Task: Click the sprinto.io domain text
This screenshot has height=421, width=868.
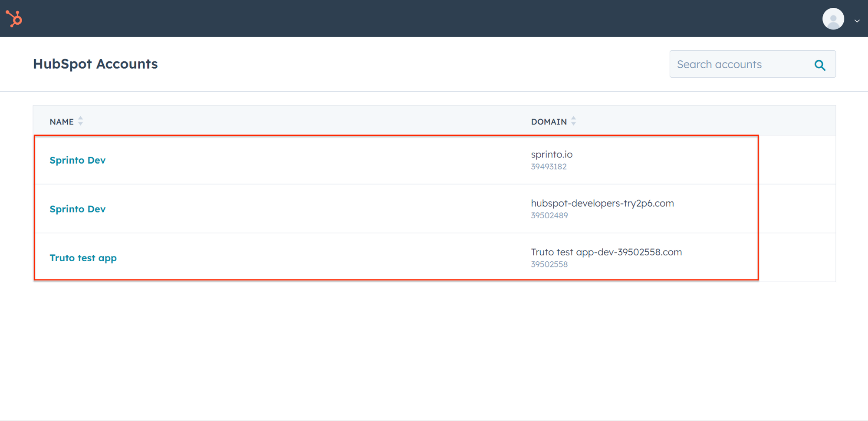Action: pyautogui.click(x=552, y=155)
